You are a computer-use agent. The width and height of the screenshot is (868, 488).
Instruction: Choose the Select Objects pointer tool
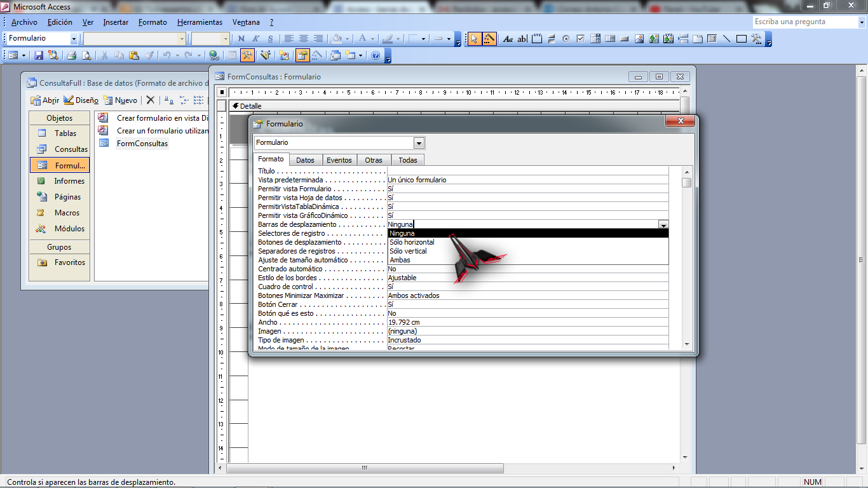click(474, 39)
